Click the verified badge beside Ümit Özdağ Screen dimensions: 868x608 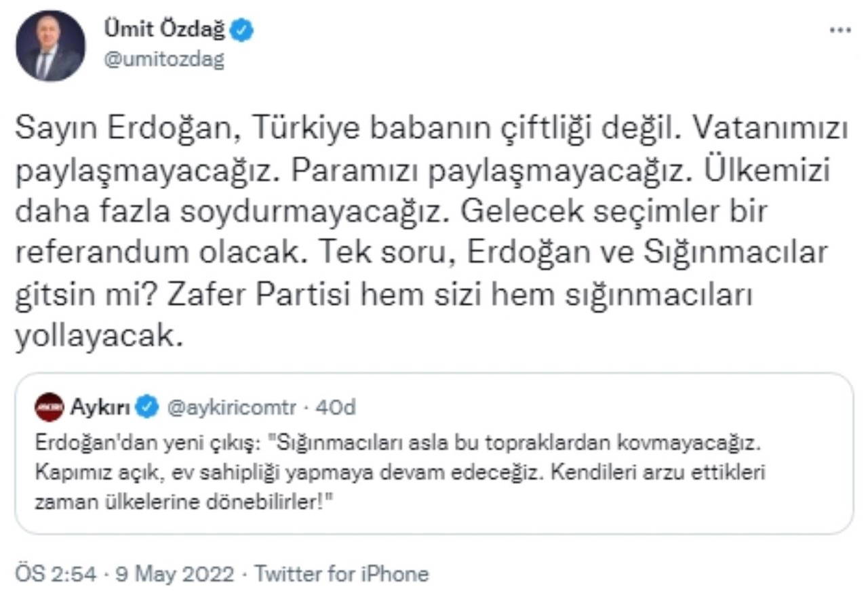(243, 31)
